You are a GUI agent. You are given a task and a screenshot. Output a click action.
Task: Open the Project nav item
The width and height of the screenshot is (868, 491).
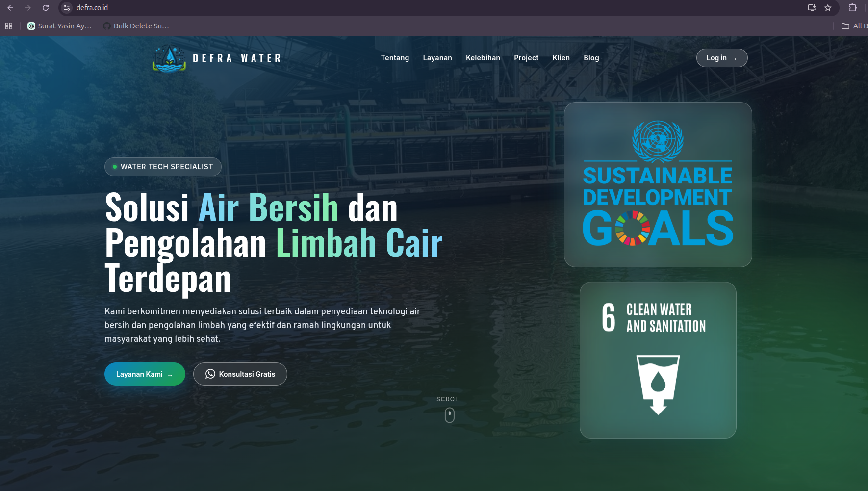point(526,58)
